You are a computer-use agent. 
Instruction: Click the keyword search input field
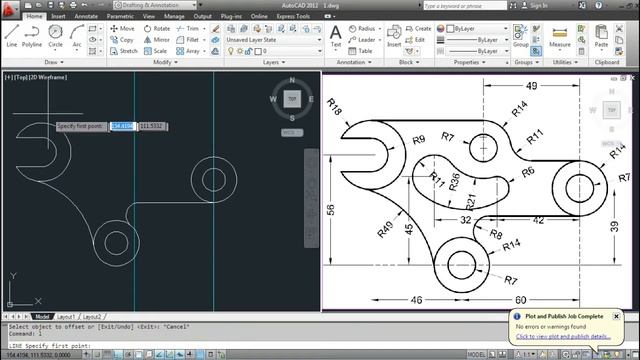click(x=465, y=5)
